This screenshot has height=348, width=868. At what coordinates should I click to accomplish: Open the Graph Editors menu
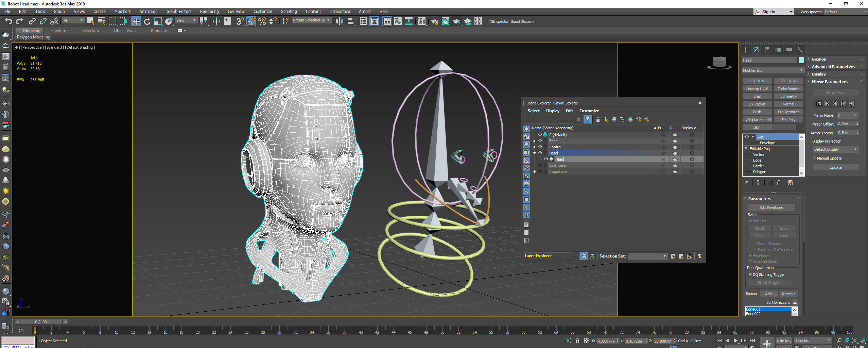(179, 12)
